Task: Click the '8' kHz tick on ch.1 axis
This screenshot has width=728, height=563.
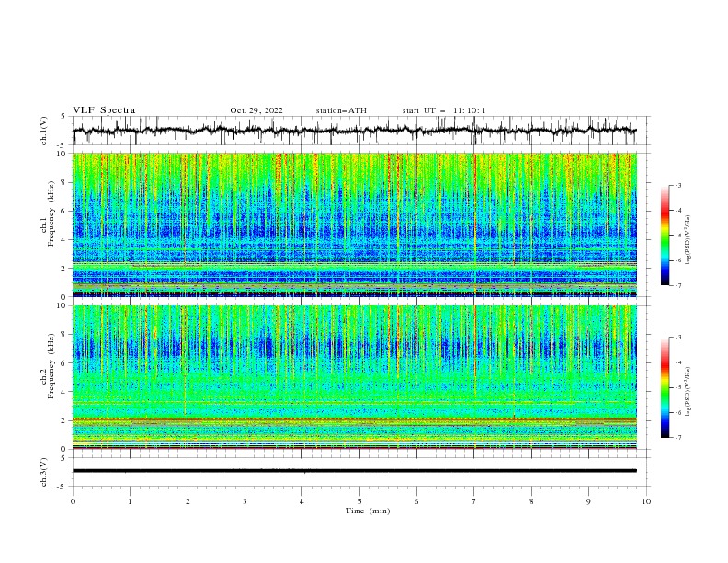Action: [x=64, y=182]
